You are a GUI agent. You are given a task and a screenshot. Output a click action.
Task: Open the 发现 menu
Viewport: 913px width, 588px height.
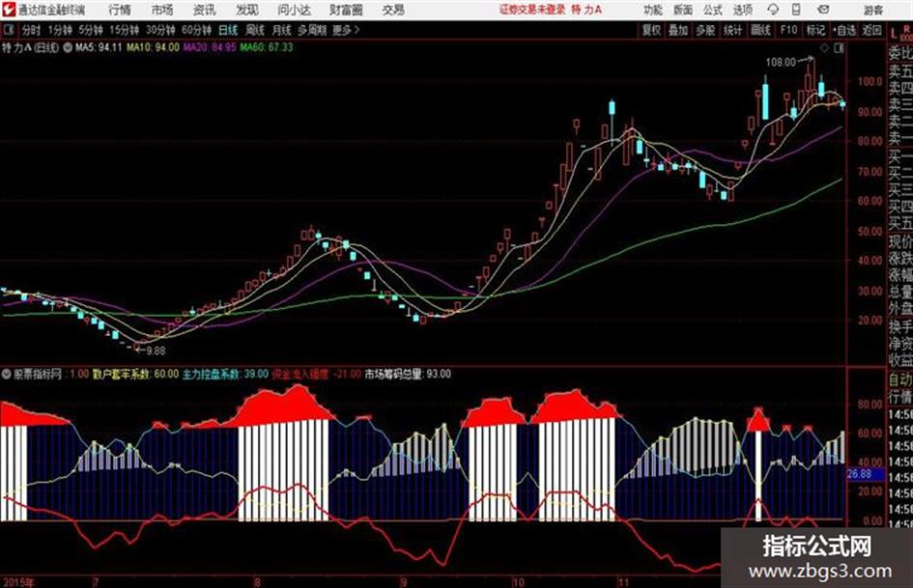coord(247,10)
